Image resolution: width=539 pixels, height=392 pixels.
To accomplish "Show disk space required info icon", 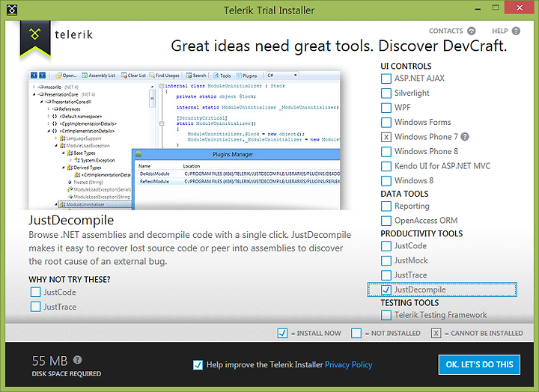I will tap(78, 360).
